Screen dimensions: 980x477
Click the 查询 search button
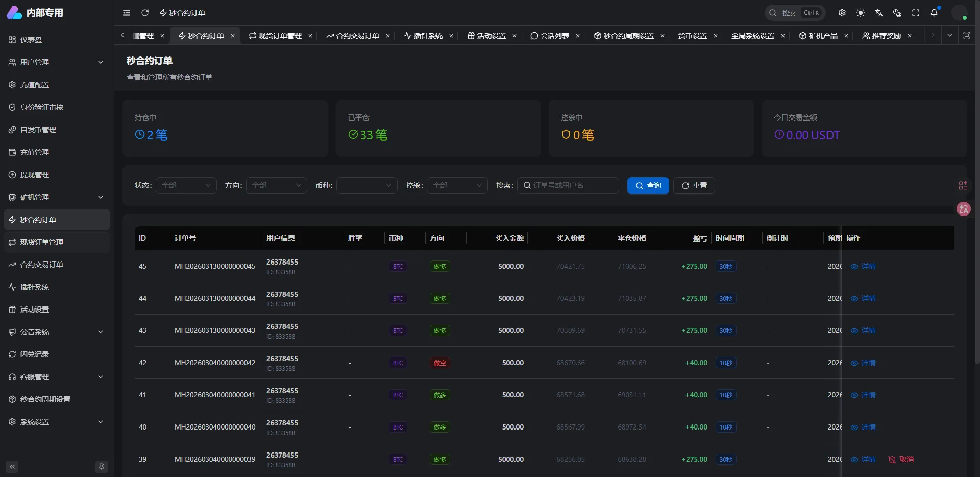pyautogui.click(x=648, y=185)
